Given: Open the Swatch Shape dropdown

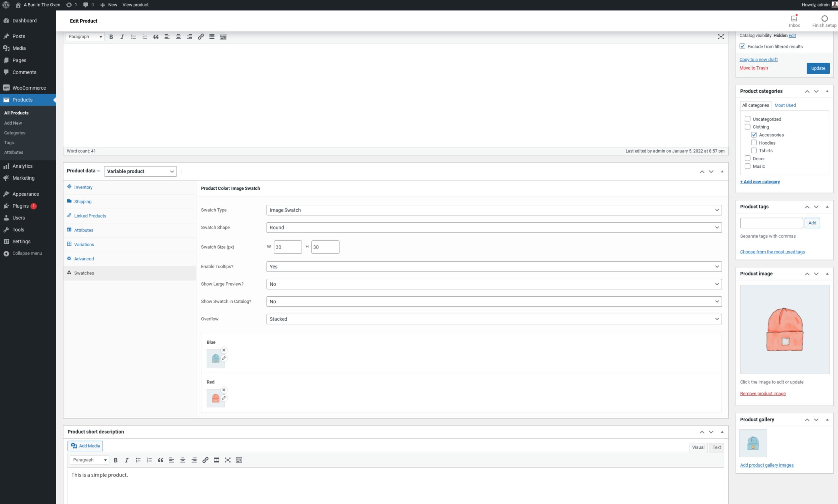Looking at the screenshot, I should (493, 228).
